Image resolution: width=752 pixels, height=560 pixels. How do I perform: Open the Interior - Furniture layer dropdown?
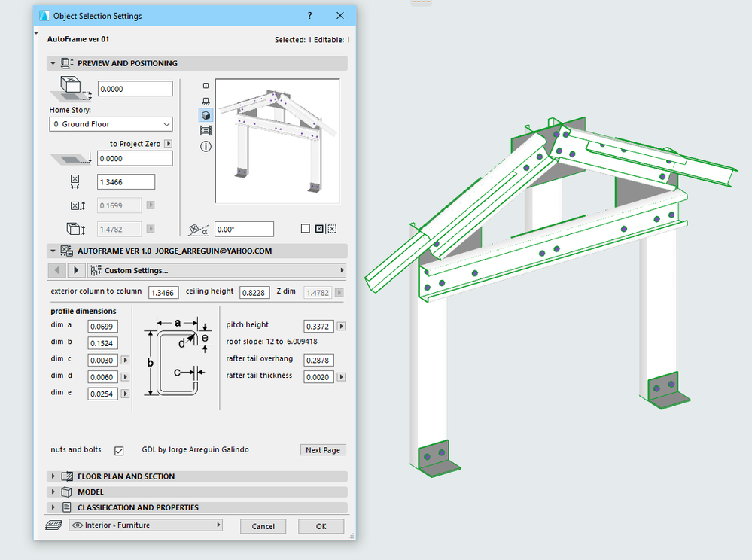(146, 525)
